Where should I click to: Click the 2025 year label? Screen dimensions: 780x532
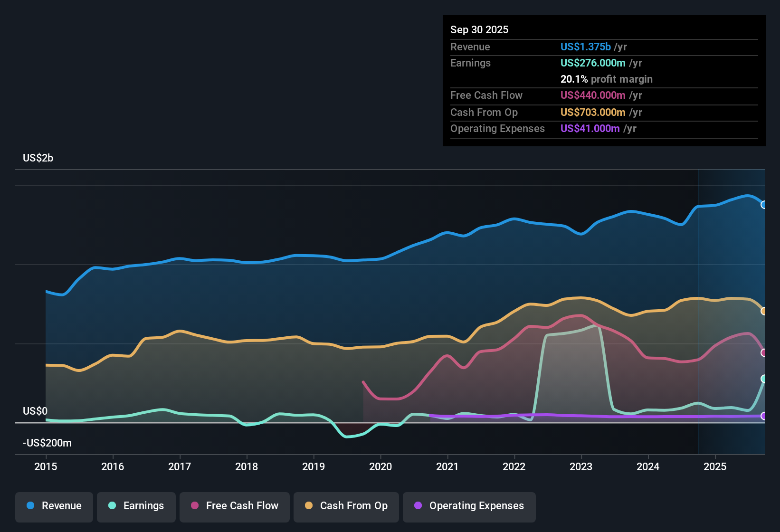point(715,467)
